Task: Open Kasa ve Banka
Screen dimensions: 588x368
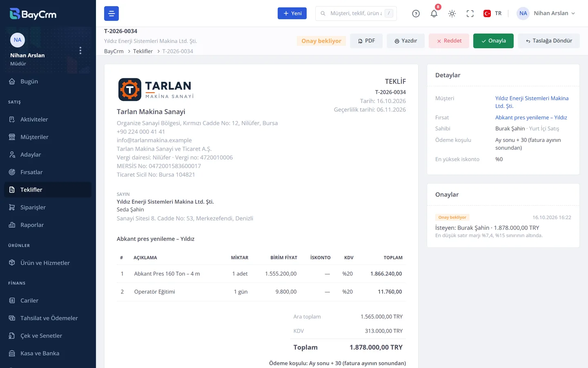Action: coord(48,353)
